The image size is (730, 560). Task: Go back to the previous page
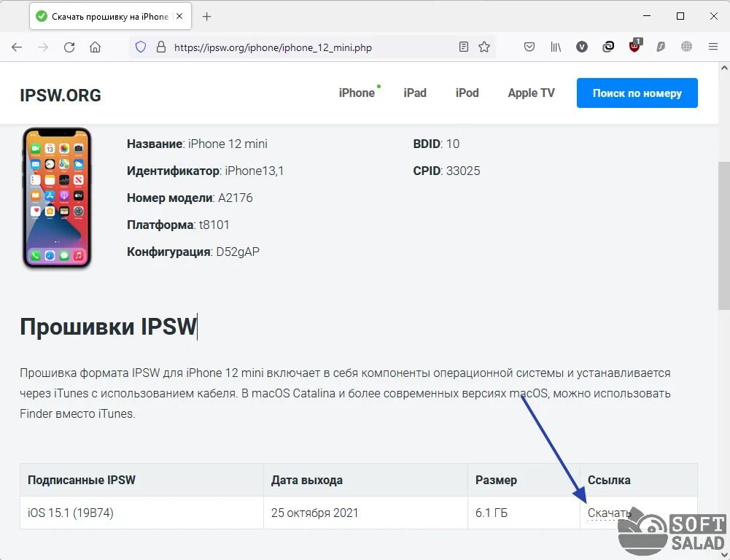pos(17,47)
